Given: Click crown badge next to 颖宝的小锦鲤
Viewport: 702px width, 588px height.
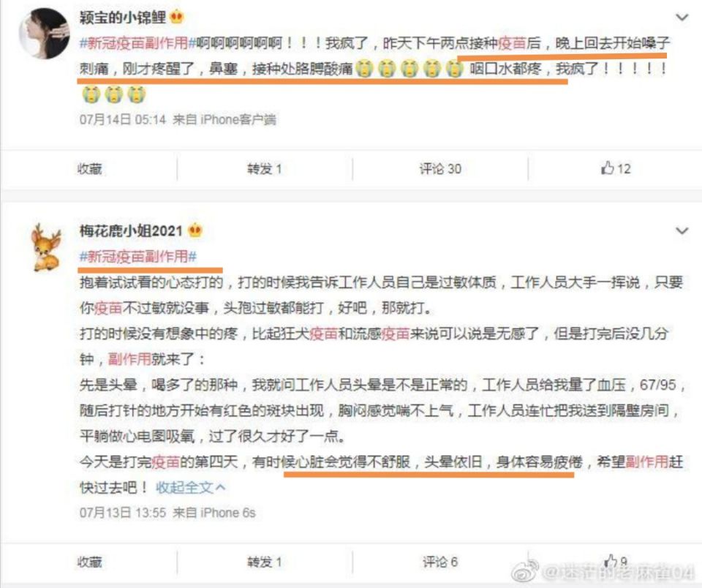Looking at the screenshot, I should (177, 17).
